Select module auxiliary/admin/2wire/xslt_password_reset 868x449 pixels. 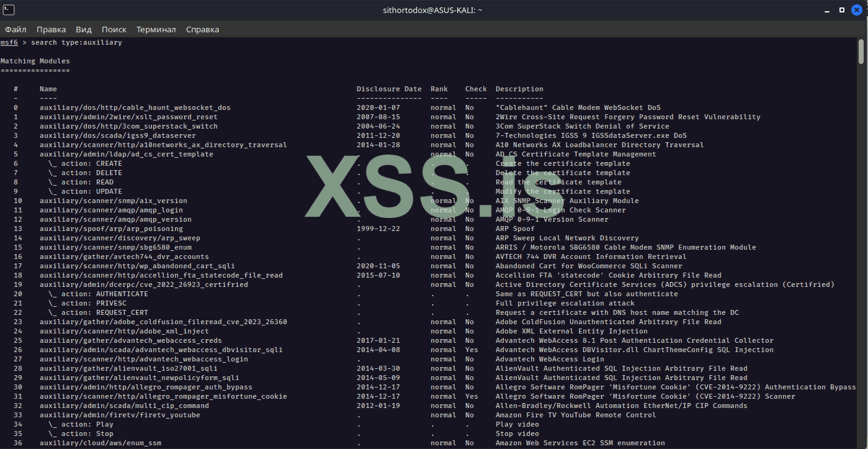click(128, 117)
